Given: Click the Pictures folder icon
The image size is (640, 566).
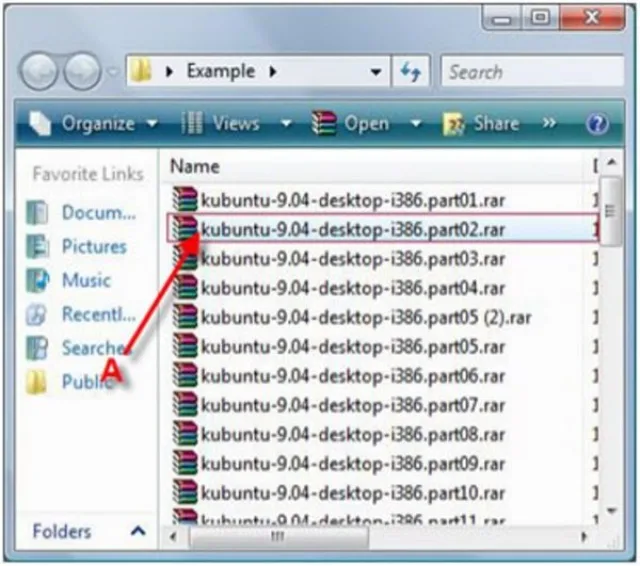Looking at the screenshot, I should pyautogui.click(x=37, y=246).
